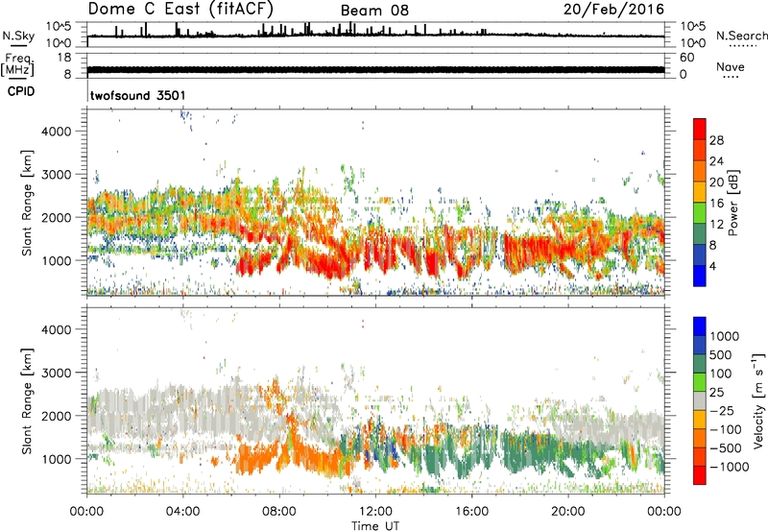The width and height of the screenshot is (768, 532).
Task: Click the 3000 slant-range tick on the velocity panel
Action: 56,373
